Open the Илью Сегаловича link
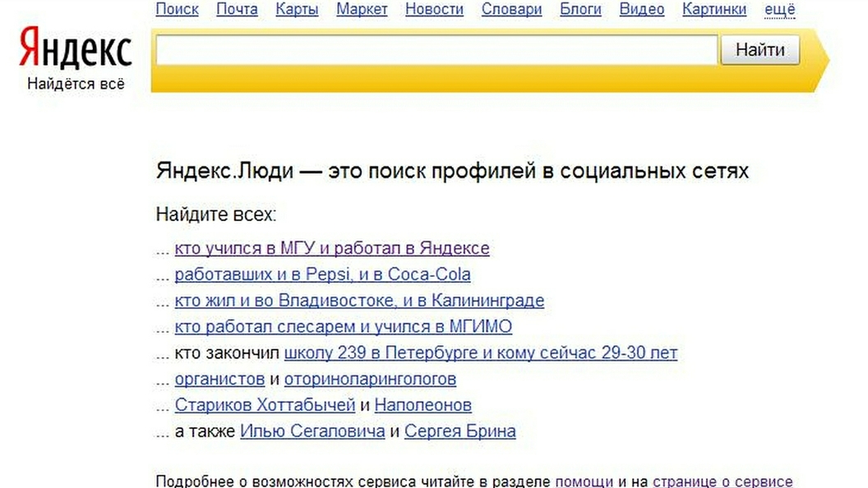The width and height of the screenshot is (868, 488). (312, 431)
